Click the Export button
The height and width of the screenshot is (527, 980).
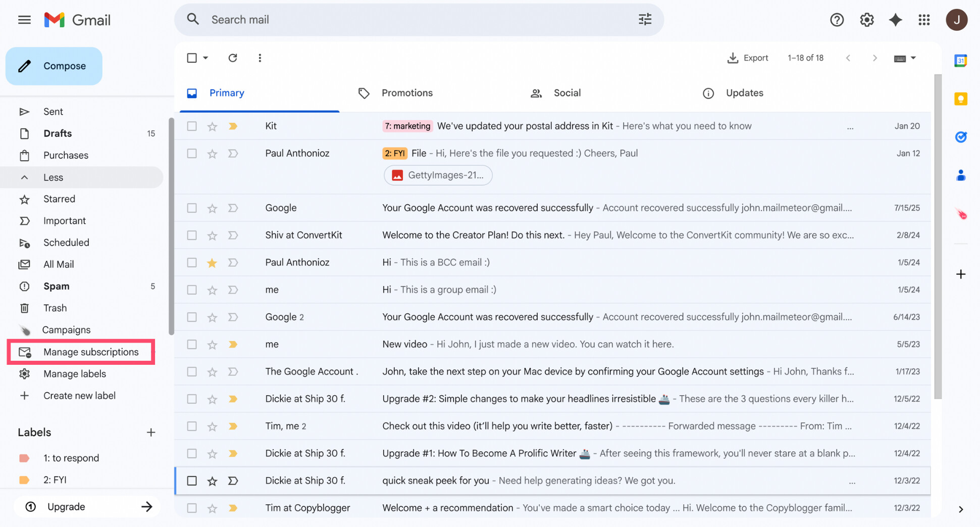click(x=747, y=58)
